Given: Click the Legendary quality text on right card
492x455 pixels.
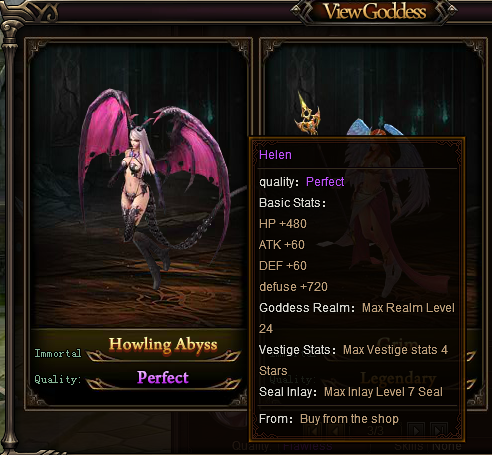Looking at the screenshot, I should pos(398,378).
